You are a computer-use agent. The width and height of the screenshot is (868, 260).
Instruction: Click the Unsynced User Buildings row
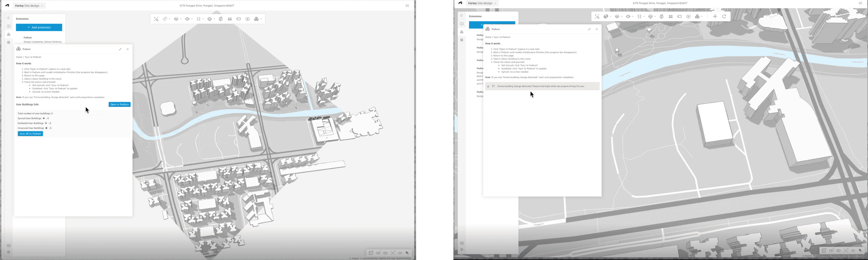click(x=35, y=128)
